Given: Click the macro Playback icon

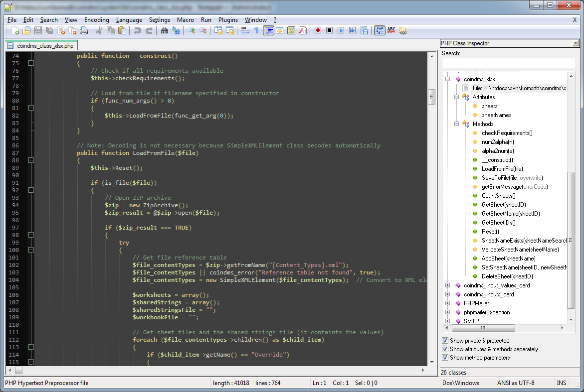Looking at the screenshot, I should (341, 31).
